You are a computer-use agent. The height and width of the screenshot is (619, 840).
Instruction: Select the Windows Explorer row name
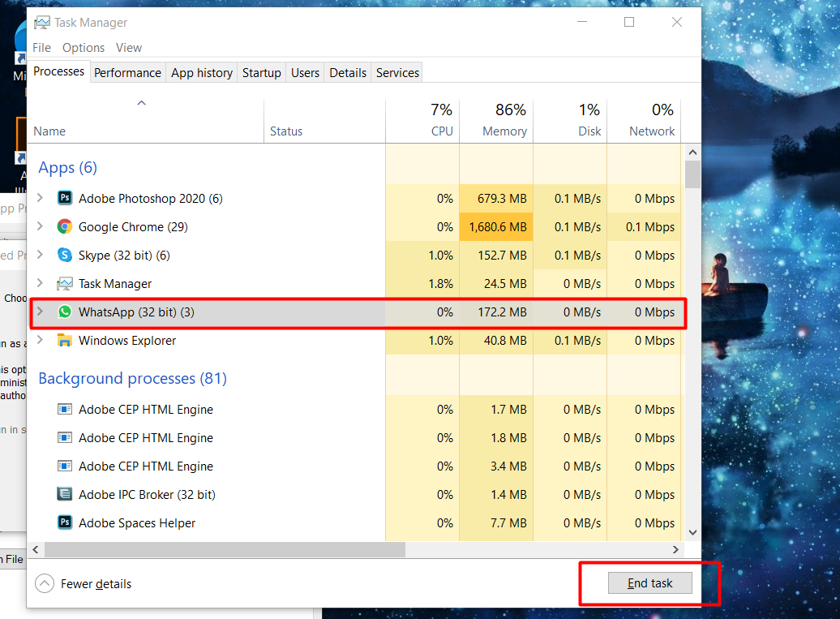[127, 340]
